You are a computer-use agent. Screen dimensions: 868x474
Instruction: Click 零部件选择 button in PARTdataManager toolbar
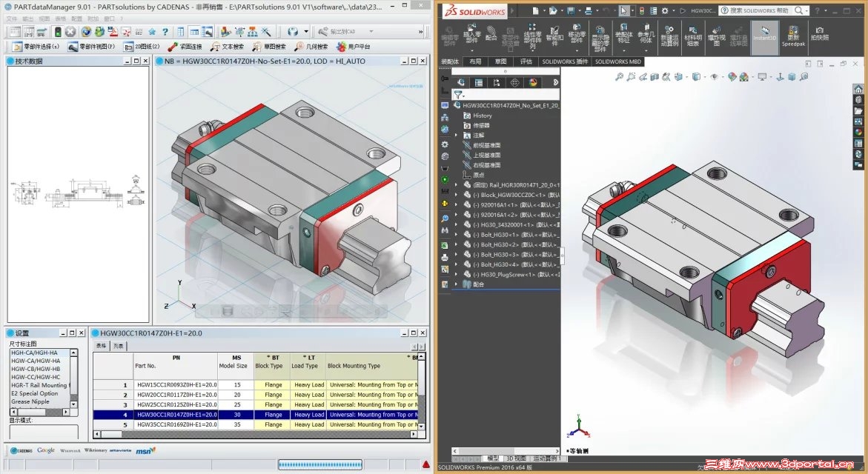pos(36,47)
